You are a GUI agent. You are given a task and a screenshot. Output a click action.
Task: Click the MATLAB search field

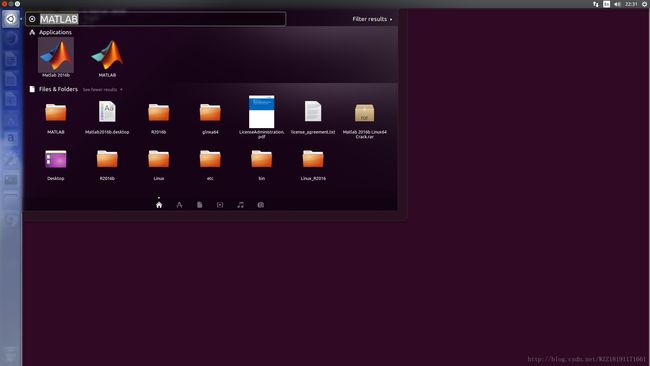155,19
